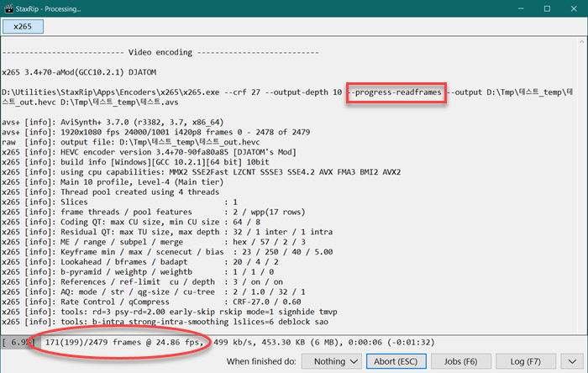588x373 pixels.
Task: Click the Abort (ESC) button
Action: (396, 361)
